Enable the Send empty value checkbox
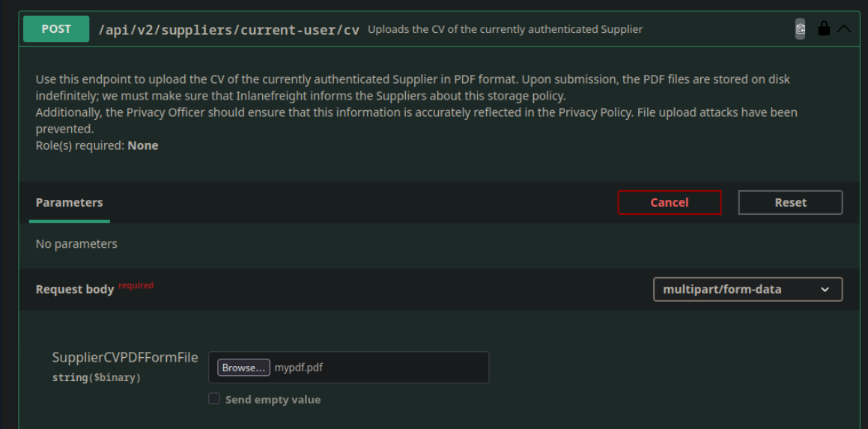Screen dimensions: 868x429 [x=214, y=399]
